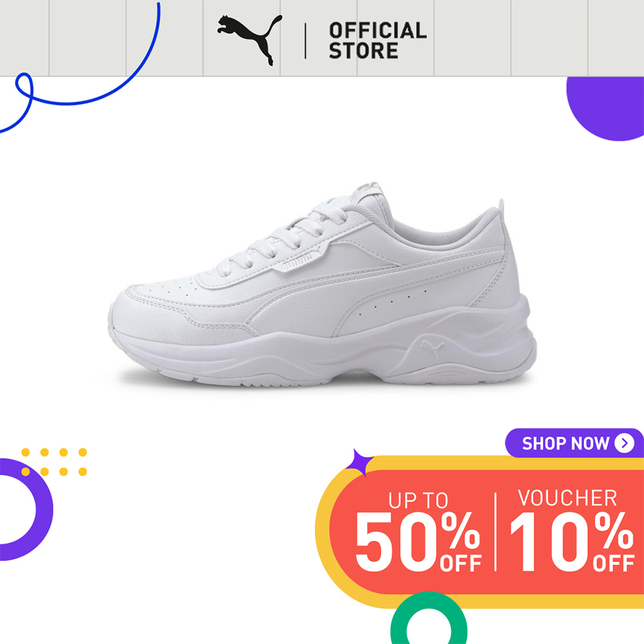The height and width of the screenshot is (644, 644).
Task: Click the green ring shape at bottom
Action: (429, 618)
